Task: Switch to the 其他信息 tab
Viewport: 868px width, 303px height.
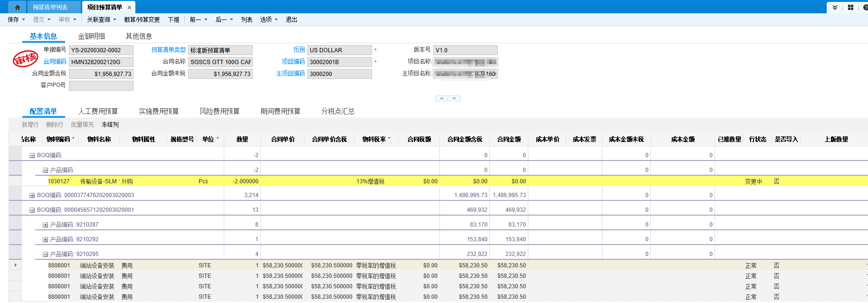Action: tap(139, 36)
